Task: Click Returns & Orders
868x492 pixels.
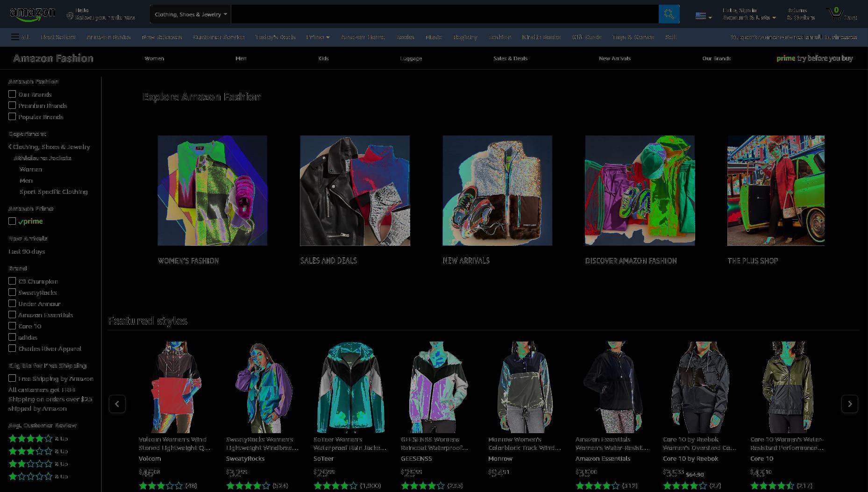Action: pos(801,14)
